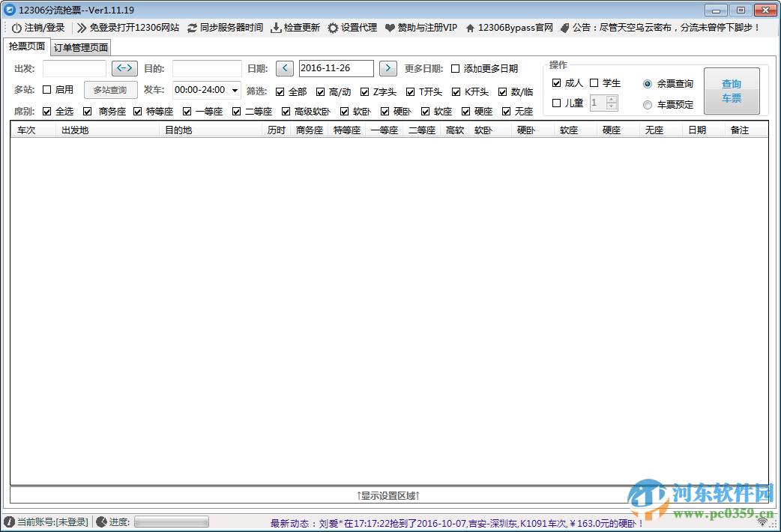Uncheck the 商务座 seat filter
Screen dimensions: 781x532
click(88, 111)
